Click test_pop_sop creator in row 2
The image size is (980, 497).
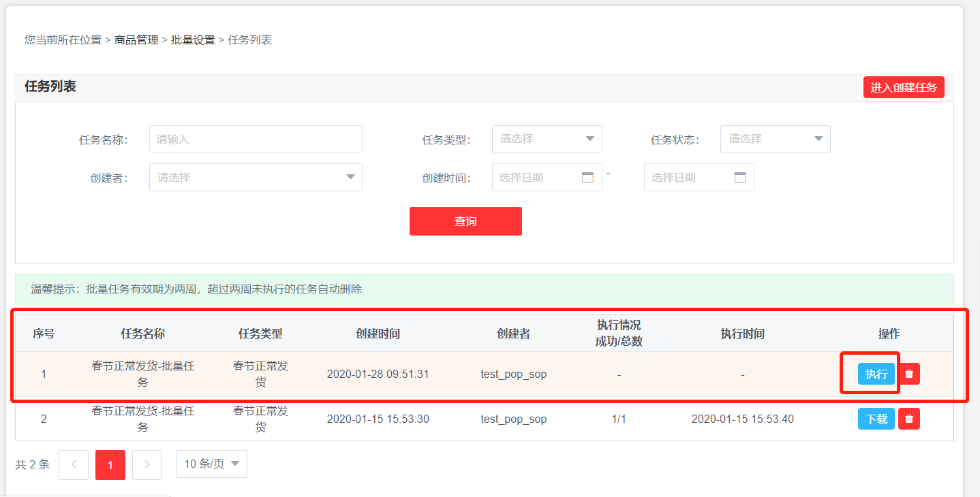click(514, 419)
